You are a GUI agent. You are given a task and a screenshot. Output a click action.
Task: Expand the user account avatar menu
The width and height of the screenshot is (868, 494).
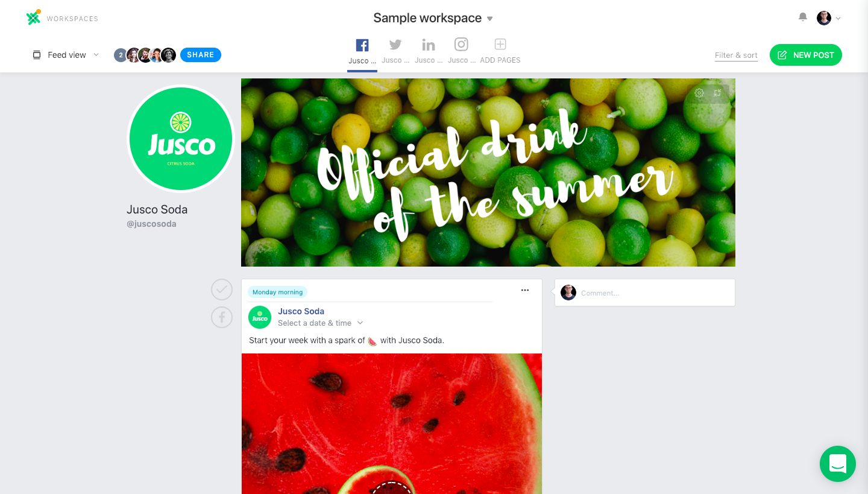829,18
